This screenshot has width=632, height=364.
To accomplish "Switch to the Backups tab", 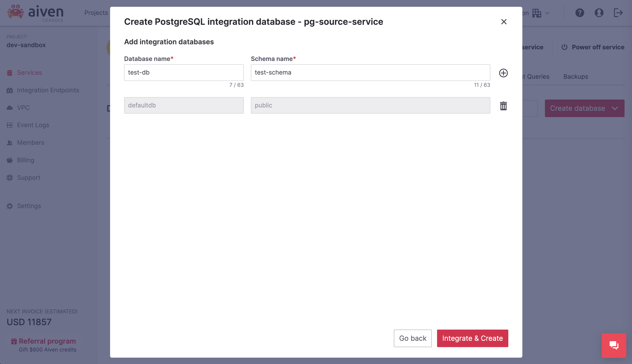I will pyautogui.click(x=575, y=77).
